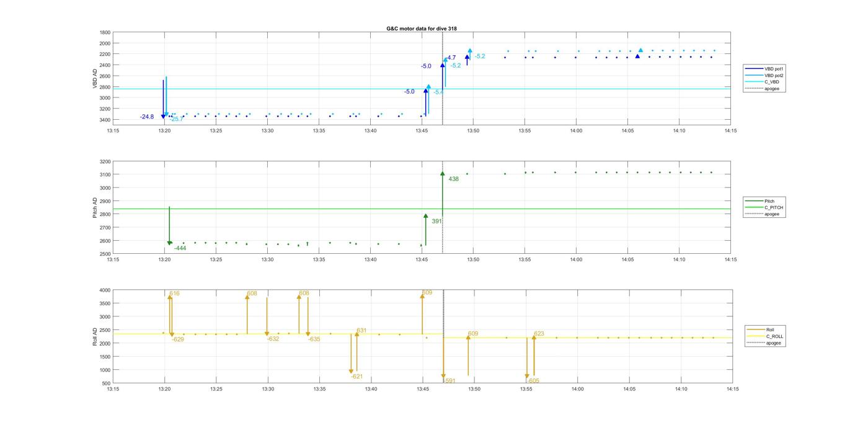The image size is (868, 430).
Task: Click the '2400' y-axis tick label
Action: pyautogui.click(x=105, y=65)
